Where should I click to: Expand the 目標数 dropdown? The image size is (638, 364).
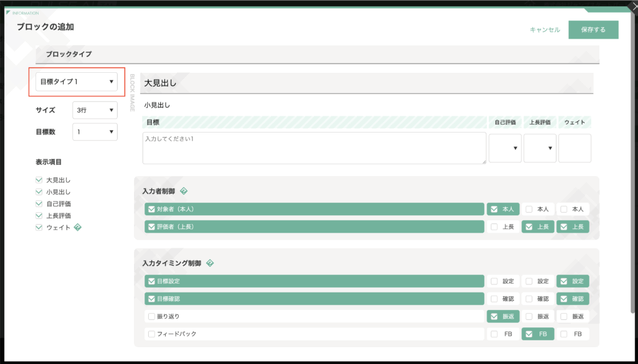tap(95, 131)
